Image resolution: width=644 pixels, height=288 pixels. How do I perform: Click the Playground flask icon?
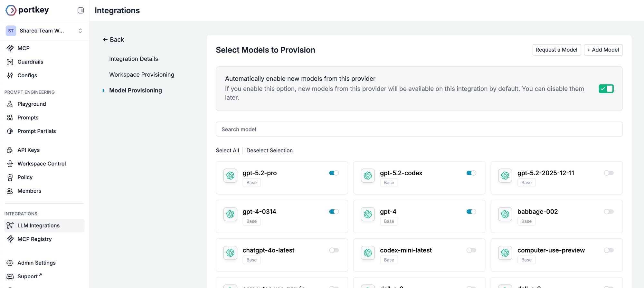[x=10, y=104]
